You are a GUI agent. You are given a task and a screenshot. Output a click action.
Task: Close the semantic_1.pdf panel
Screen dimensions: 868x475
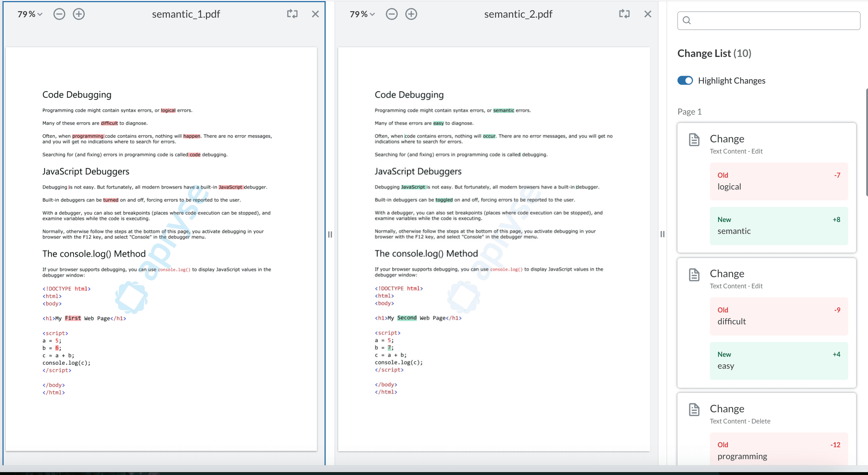pyautogui.click(x=315, y=14)
